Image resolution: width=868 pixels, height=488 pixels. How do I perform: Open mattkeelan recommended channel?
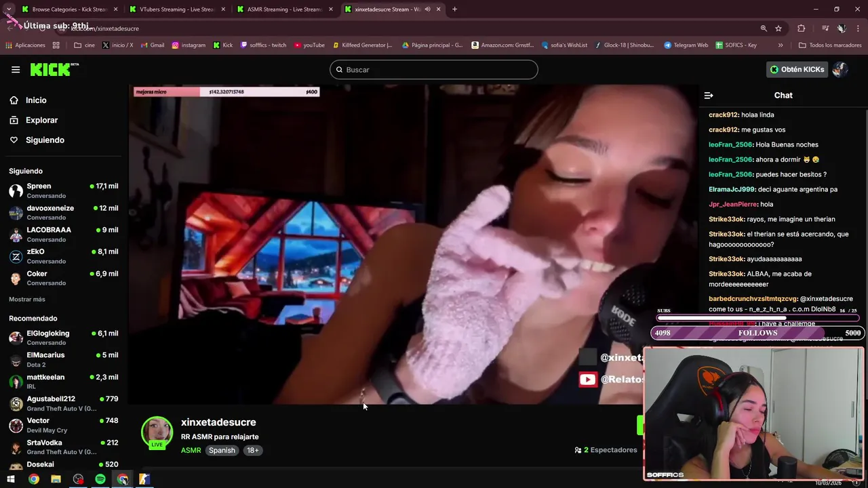(x=64, y=382)
